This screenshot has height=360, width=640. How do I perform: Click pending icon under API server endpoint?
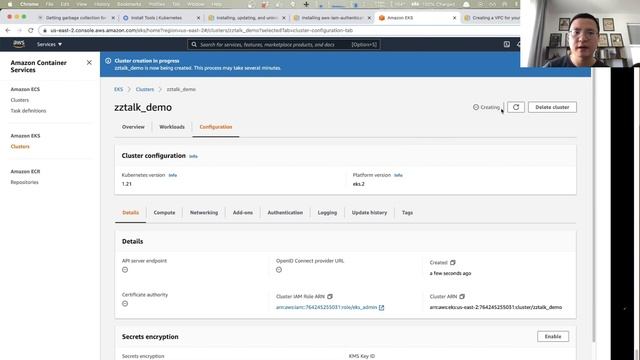pos(125,270)
